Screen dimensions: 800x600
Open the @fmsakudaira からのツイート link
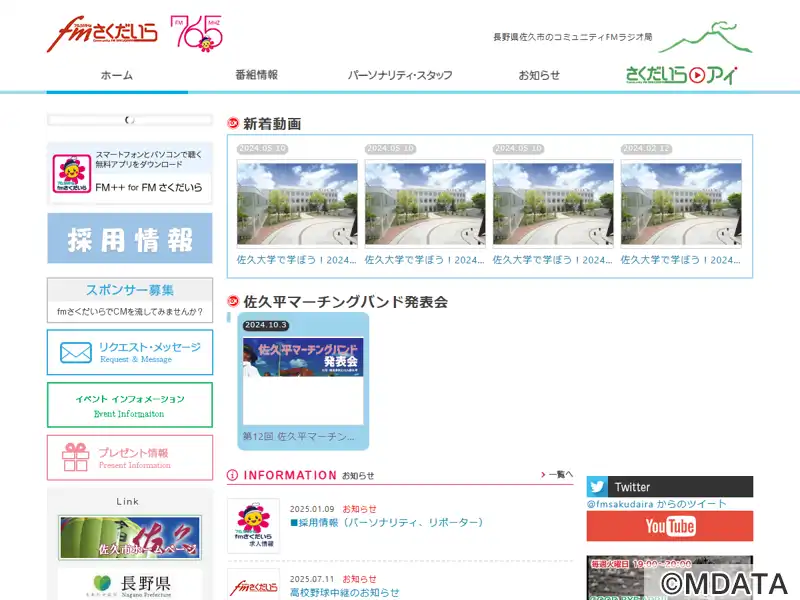(656, 504)
